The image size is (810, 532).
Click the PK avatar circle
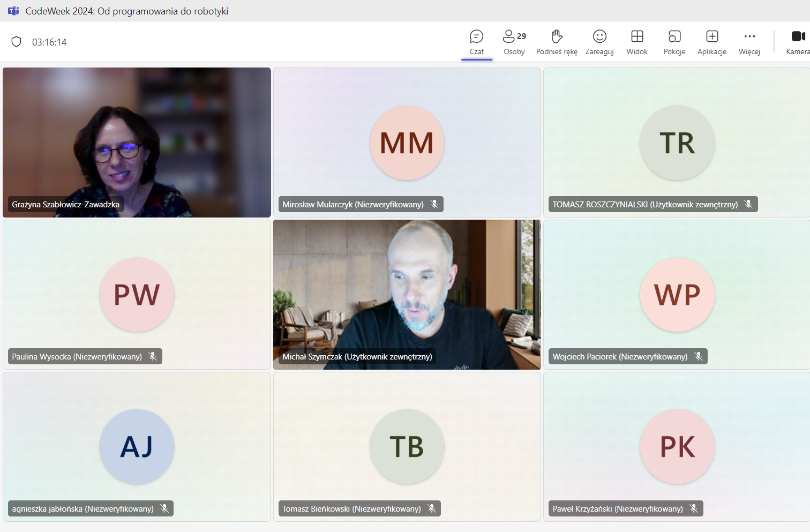[677, 447]
